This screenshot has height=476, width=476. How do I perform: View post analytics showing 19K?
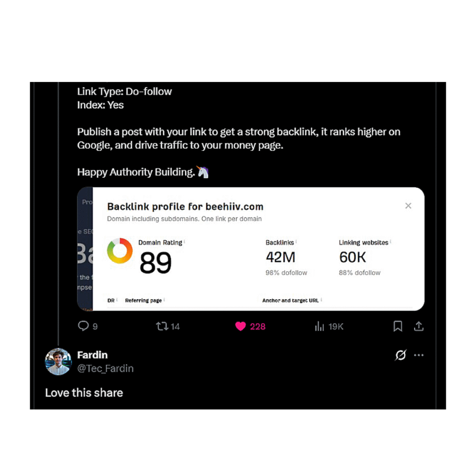(319, 326)
